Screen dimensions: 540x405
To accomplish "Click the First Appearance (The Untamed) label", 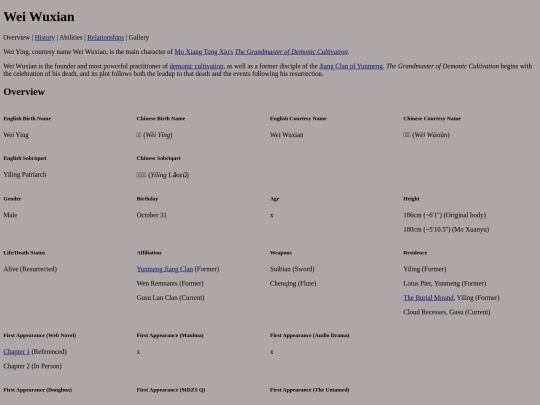I will tap(310, 390).
